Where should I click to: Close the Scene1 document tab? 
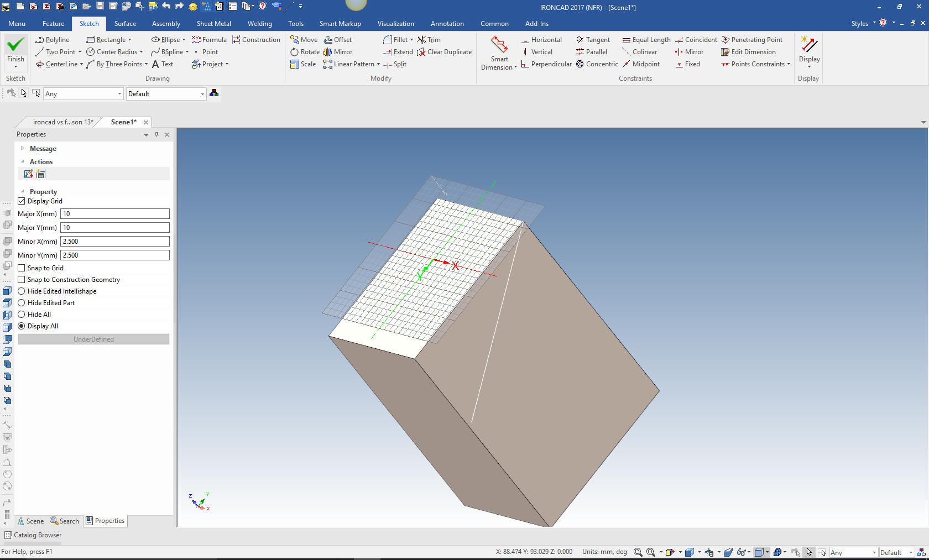click(146, 122)
